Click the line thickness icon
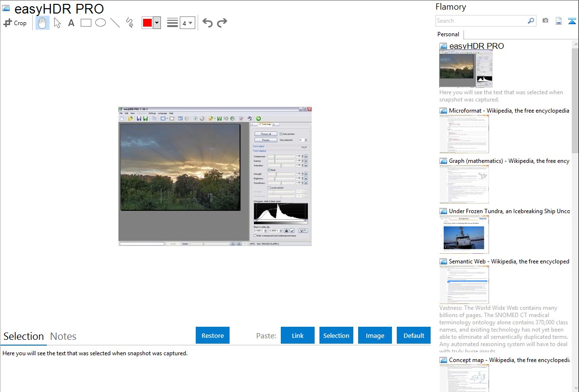Screen dimensions: 579x392 173,23
